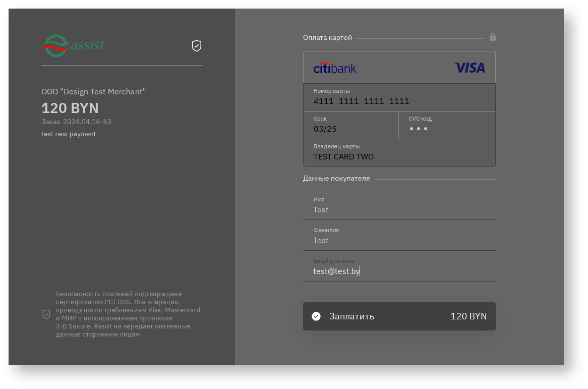The image size is (588, 389).
Task: Click the padlock icon next to Оплата картой
Action: tap(492, 37)
